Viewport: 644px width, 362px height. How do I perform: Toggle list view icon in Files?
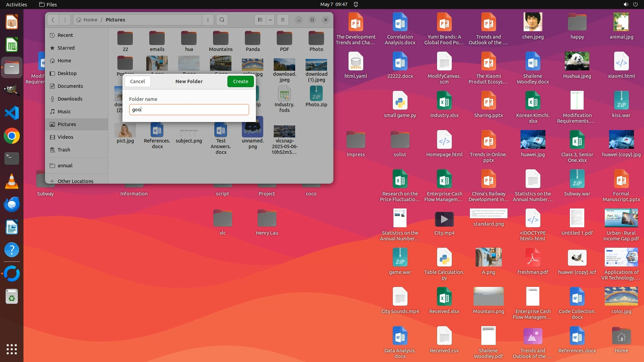pos(260,20)
